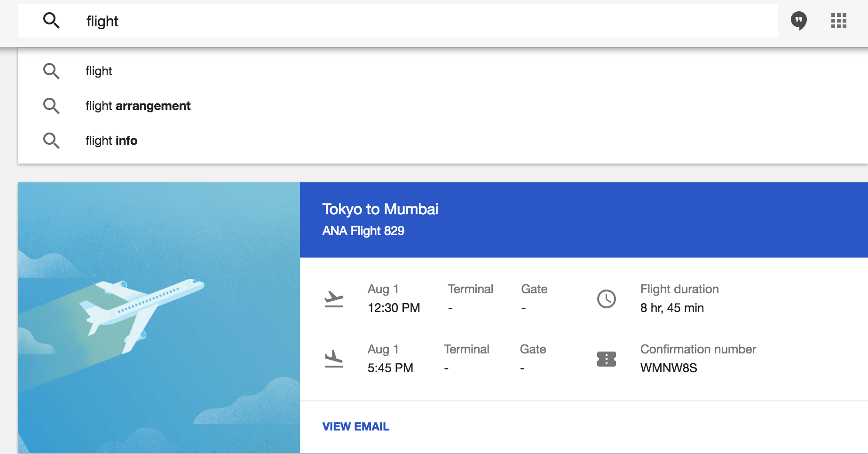This screenshot has height=454, width=868.
Task: Open the Google apps grid icon
Action: 838,21
